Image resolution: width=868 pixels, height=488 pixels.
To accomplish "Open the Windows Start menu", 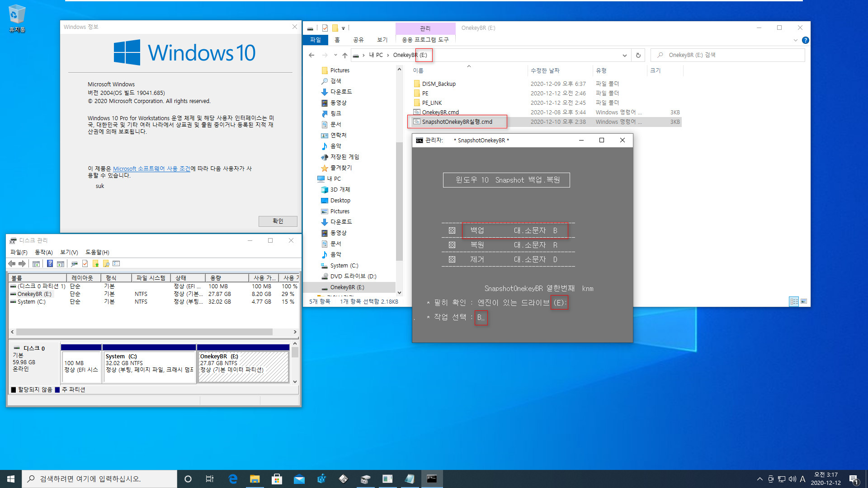I will tap(11, 479).
